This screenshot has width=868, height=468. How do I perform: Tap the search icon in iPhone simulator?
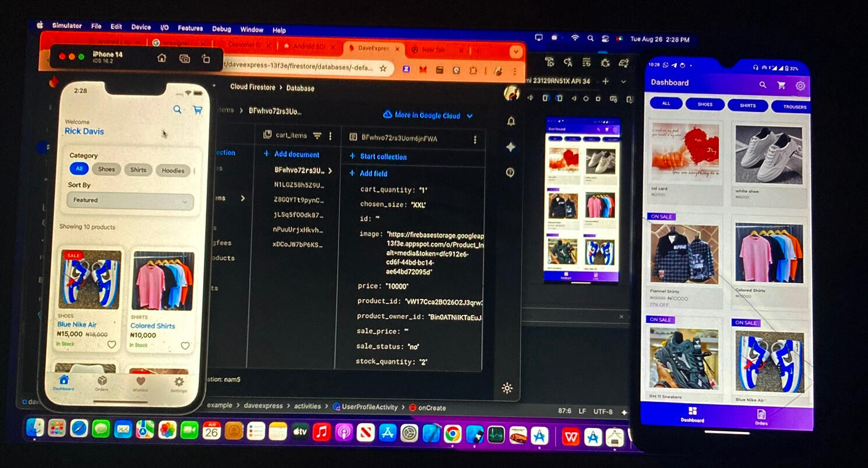tap(177, 110)
